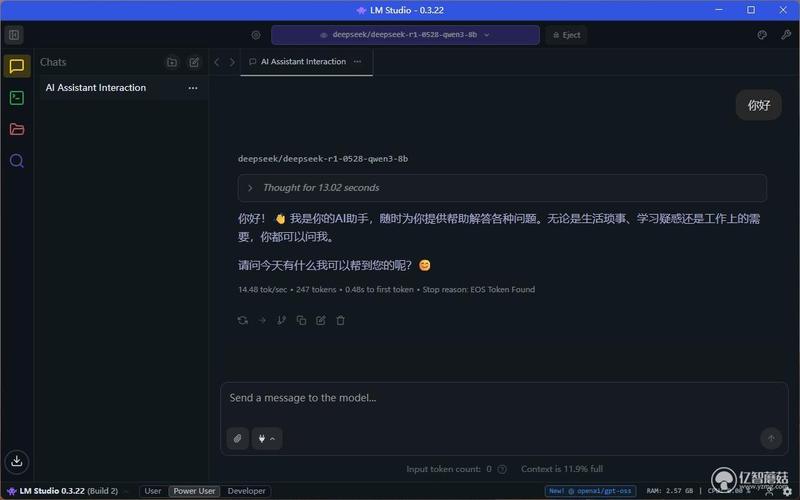Delete the assistant message

point(340,320)
